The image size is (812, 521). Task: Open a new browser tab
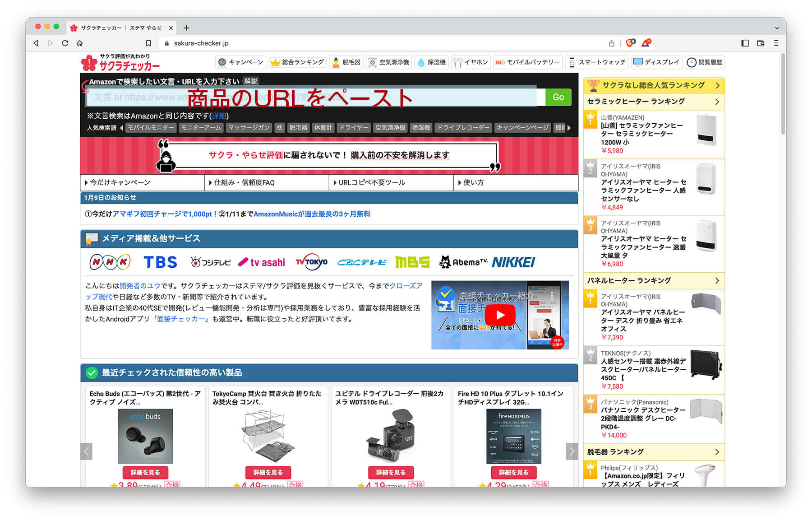click(186, 28)
